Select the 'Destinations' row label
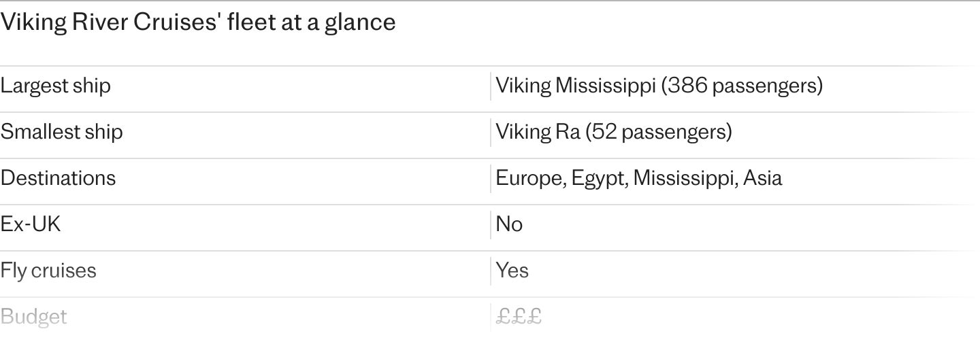This screenshot has width=980, height=344. (58, 178)
